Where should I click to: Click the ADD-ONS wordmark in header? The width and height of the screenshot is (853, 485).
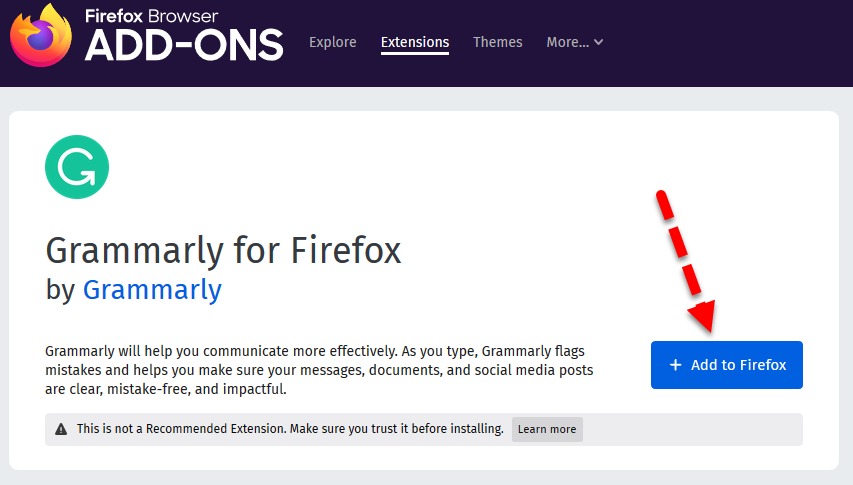[184, 44]
